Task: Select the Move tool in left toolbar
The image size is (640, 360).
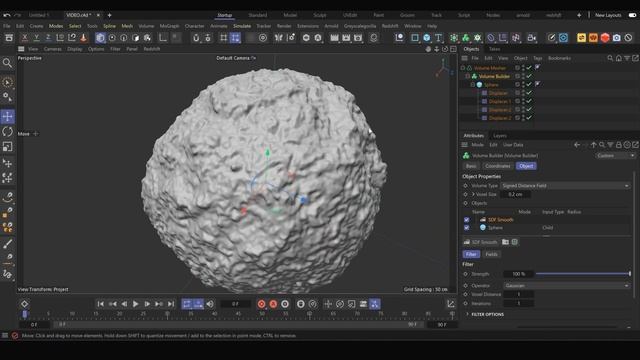Action: click(7, 116)
